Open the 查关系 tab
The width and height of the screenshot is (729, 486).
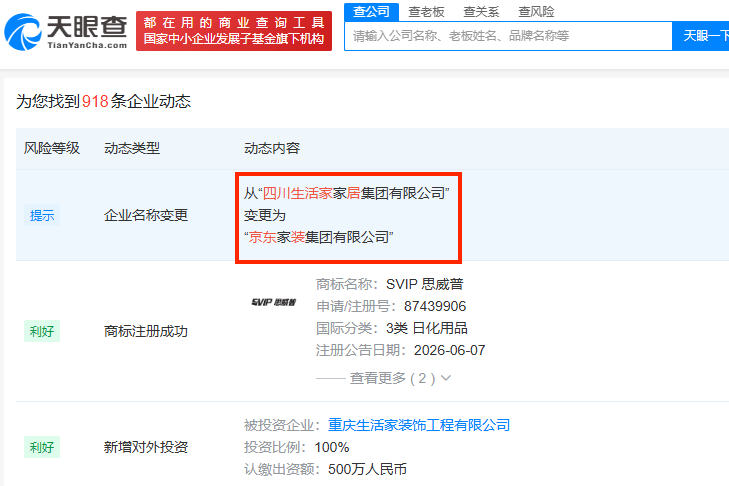tap(481, 12)
